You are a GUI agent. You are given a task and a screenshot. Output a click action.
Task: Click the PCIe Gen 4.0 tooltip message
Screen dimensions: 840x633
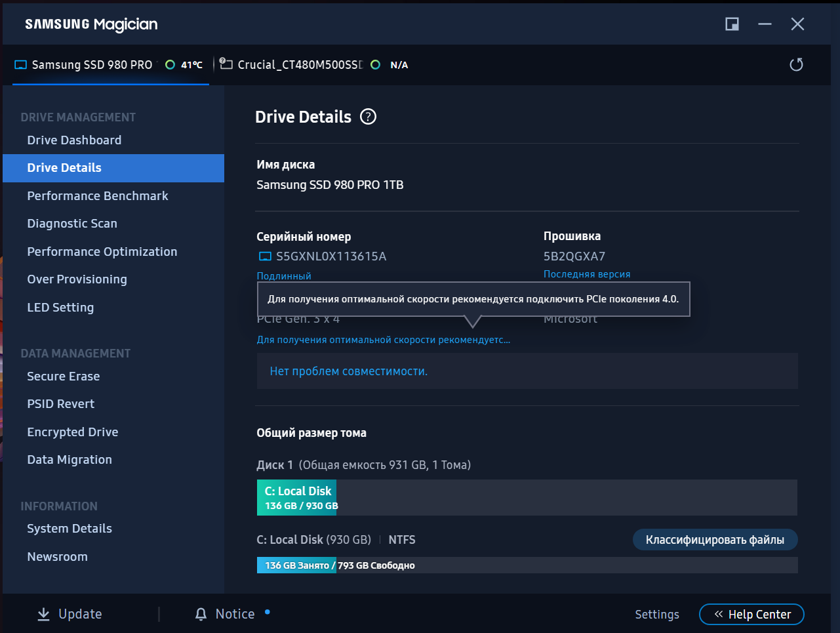coord(473,299)
